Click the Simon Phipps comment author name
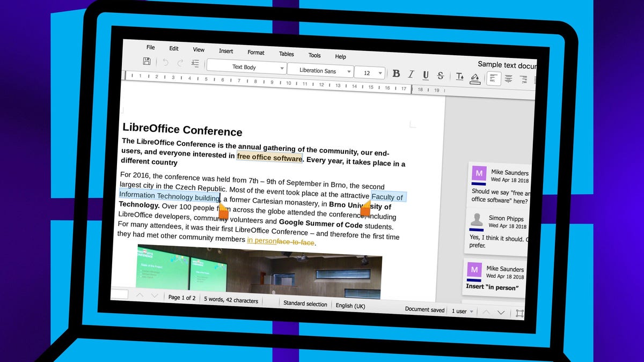644x362 pixels. (x=507, y=219)
